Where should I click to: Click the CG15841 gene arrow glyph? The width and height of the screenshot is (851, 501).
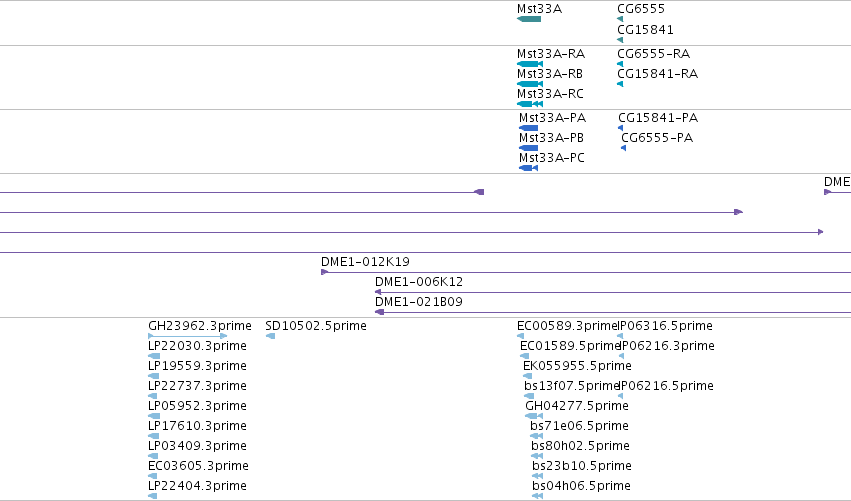coord(620,40)
